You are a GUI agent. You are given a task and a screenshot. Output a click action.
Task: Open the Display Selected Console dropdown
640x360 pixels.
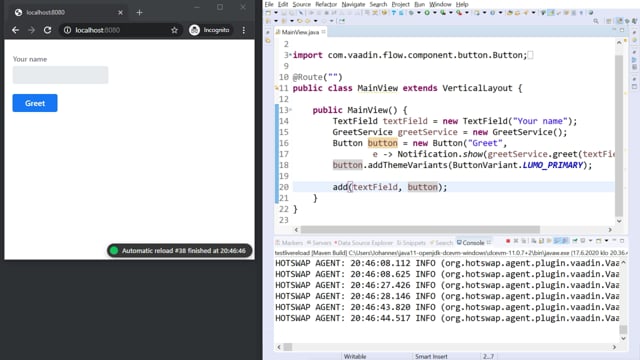click(x=591, y=241)
